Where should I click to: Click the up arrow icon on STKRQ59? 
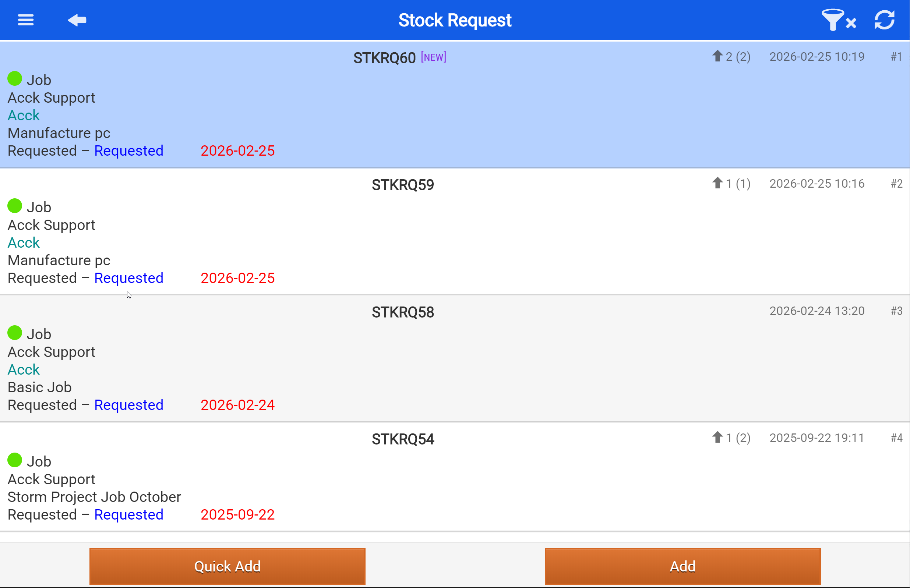[x=717, y=183]
